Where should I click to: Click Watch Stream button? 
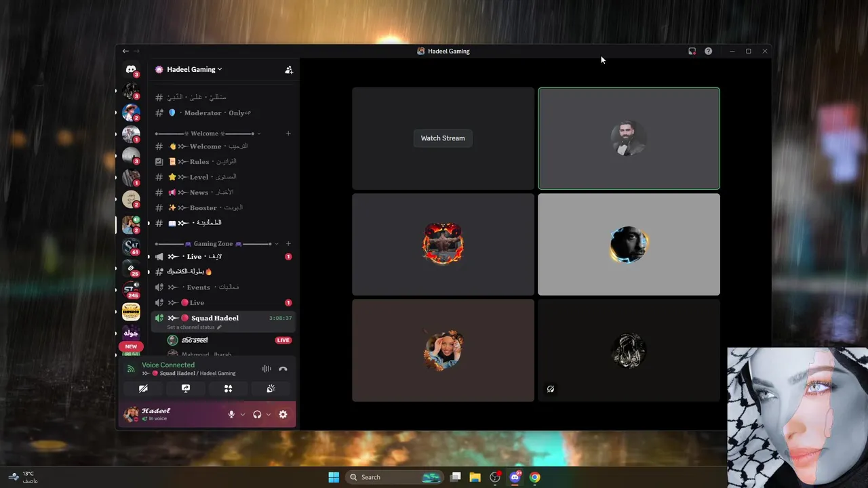[x=443, y=138]
